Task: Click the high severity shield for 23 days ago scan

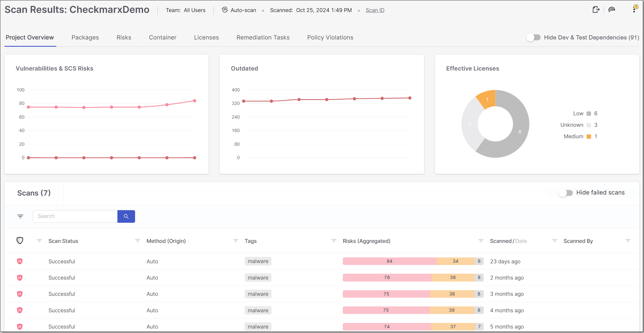Action: tap(20, 261)
